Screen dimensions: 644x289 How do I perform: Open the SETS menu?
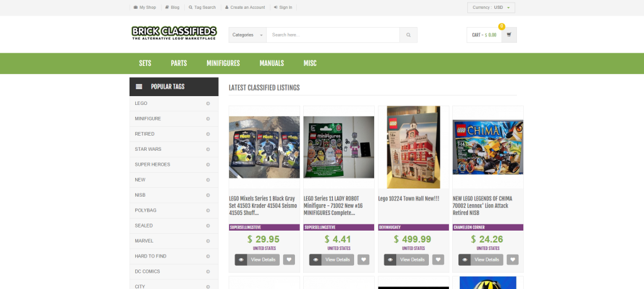tap(145, 63)
